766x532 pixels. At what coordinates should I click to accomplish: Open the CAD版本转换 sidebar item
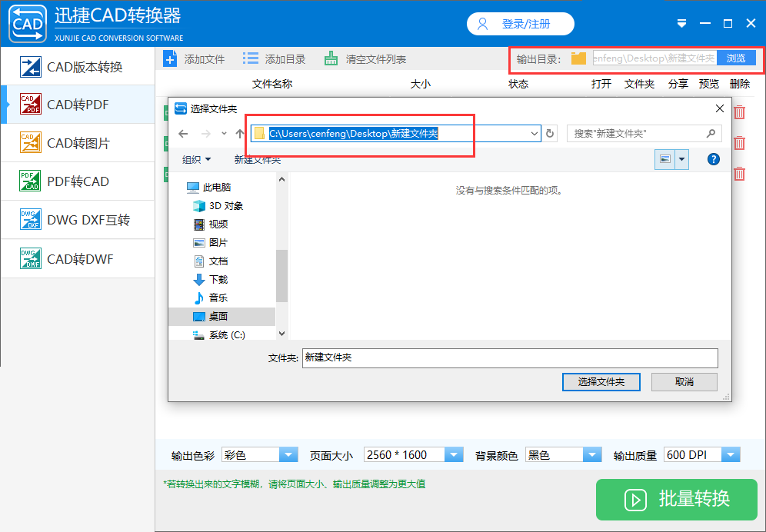coord(78,66)
